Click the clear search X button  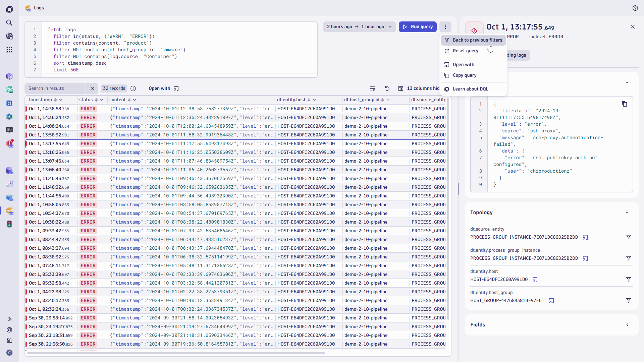click(x=92, y=88)
